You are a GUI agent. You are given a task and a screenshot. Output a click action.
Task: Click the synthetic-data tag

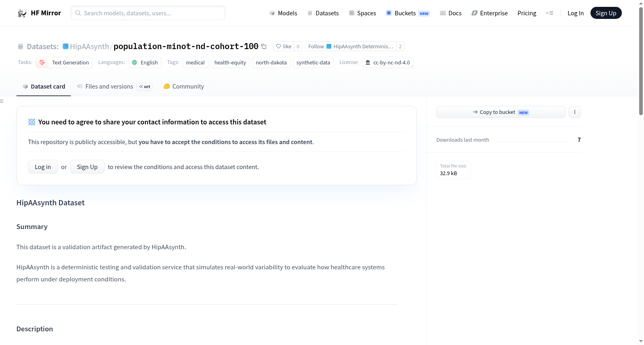313,62
